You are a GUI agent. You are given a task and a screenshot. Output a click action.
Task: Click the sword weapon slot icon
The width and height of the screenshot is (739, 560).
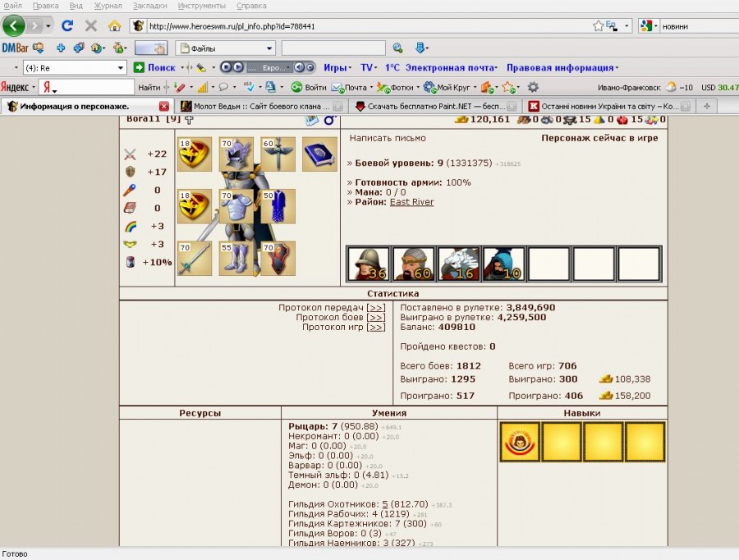click(194, 259)
